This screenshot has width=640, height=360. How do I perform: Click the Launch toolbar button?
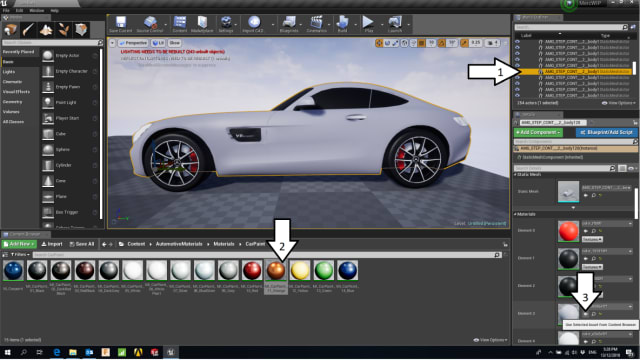pos(395,24)
